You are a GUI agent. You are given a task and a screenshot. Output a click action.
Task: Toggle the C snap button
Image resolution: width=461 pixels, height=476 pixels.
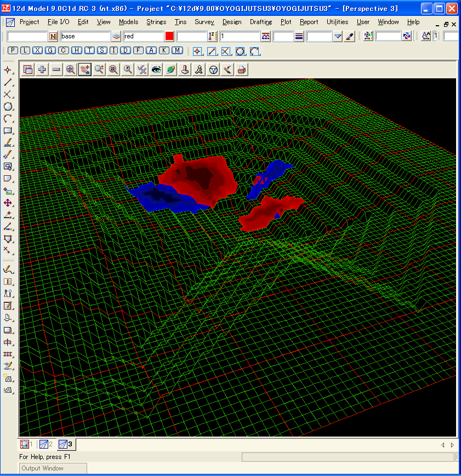[x=63, y=50]
